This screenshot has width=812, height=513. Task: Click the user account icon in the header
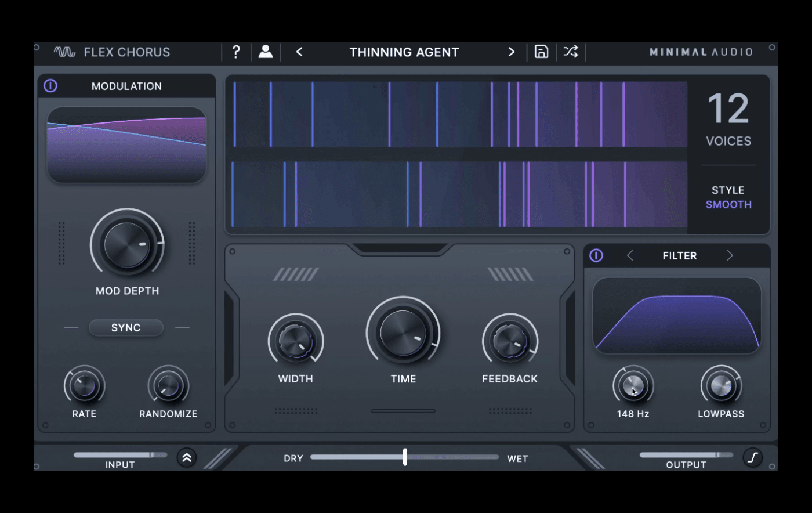tap(265, 52)
